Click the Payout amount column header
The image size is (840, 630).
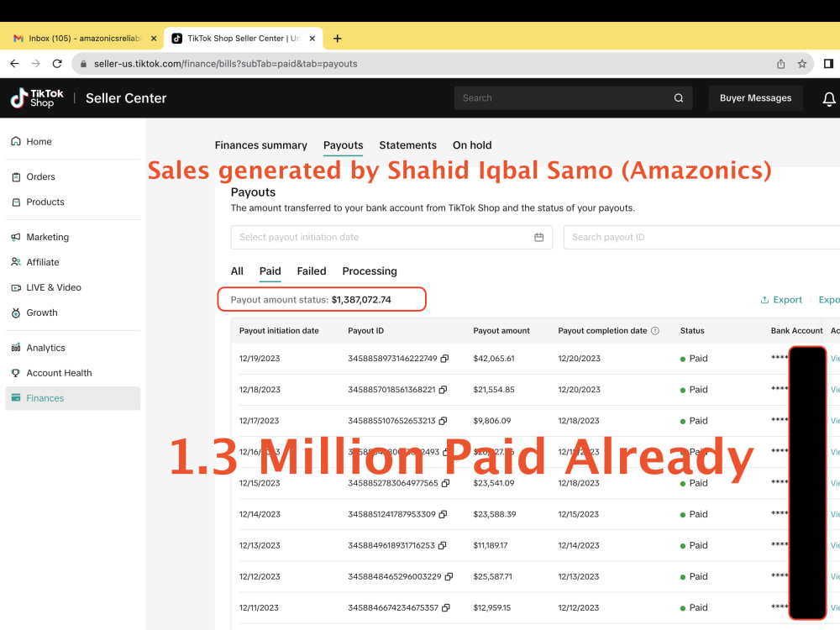click(501, 330)
